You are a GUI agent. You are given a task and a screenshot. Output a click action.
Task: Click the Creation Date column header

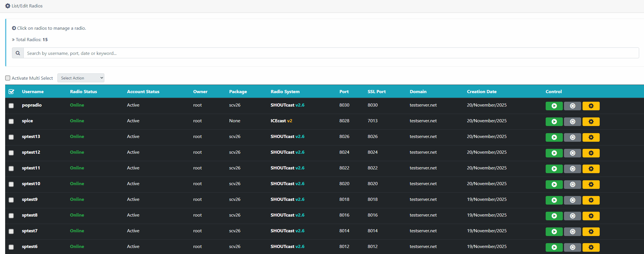pos(482,92)
